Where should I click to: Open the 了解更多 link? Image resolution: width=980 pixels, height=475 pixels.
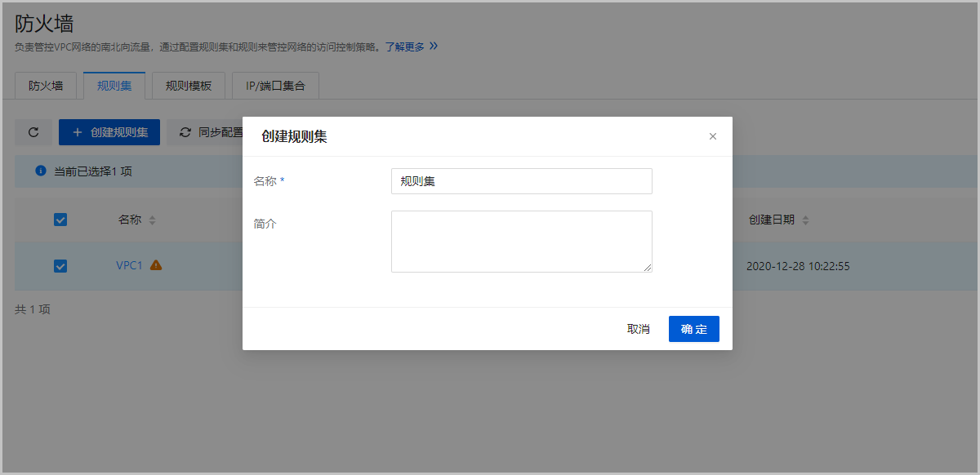point(404,47)
